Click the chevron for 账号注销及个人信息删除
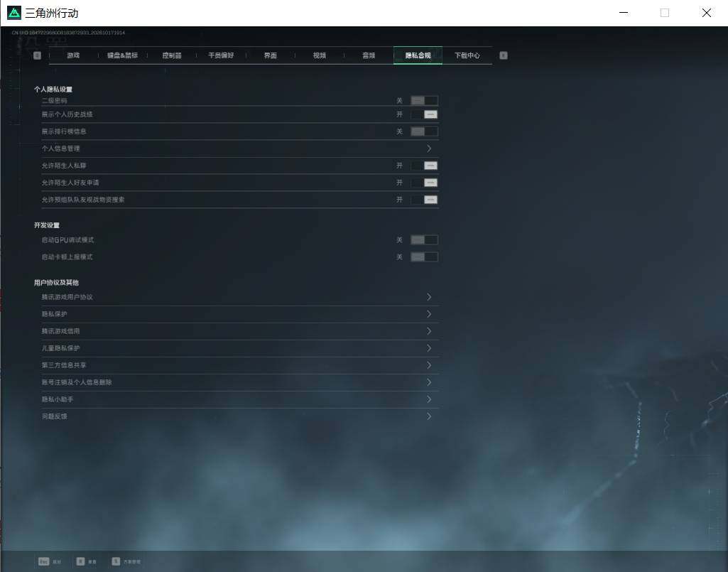This screenshot has width=728, height=572. 429,382
